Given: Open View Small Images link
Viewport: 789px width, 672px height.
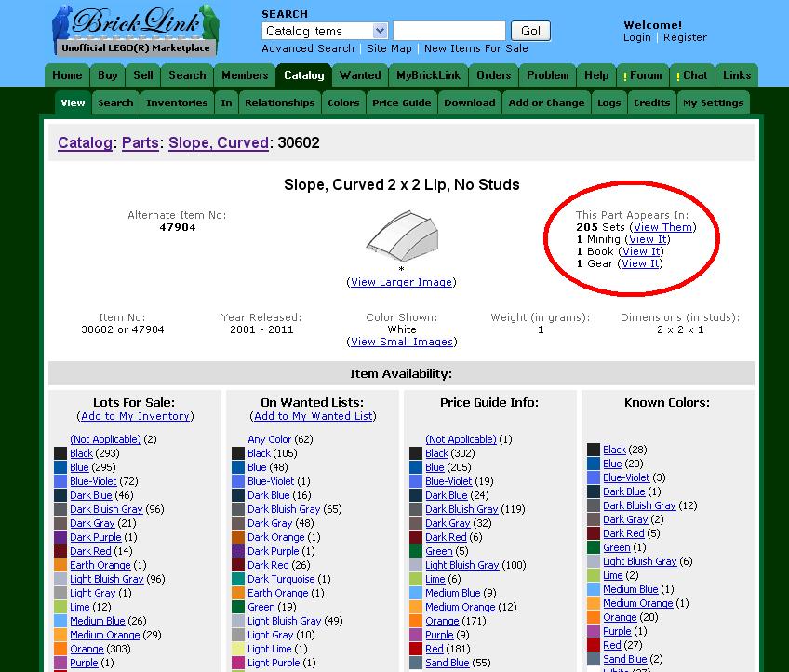Looking at the screenshot, I should [402, 342].
